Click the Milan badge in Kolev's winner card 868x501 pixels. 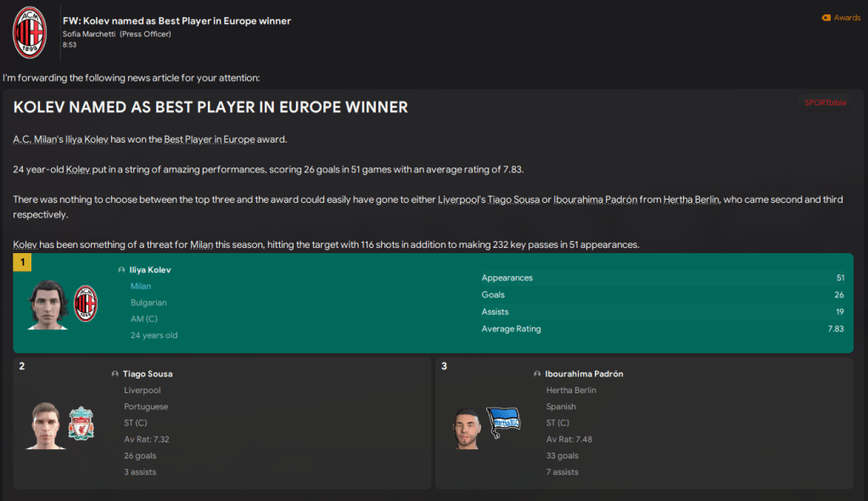click(86, 303)
